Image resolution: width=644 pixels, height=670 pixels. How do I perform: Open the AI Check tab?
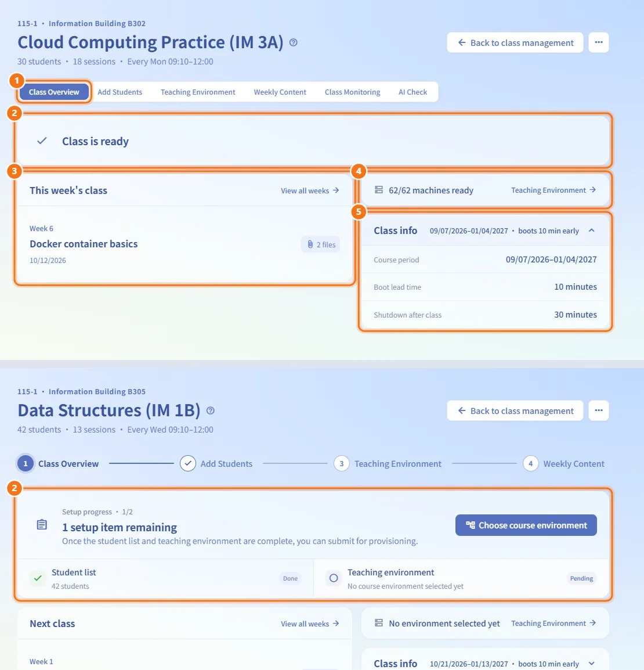(413, 92)
